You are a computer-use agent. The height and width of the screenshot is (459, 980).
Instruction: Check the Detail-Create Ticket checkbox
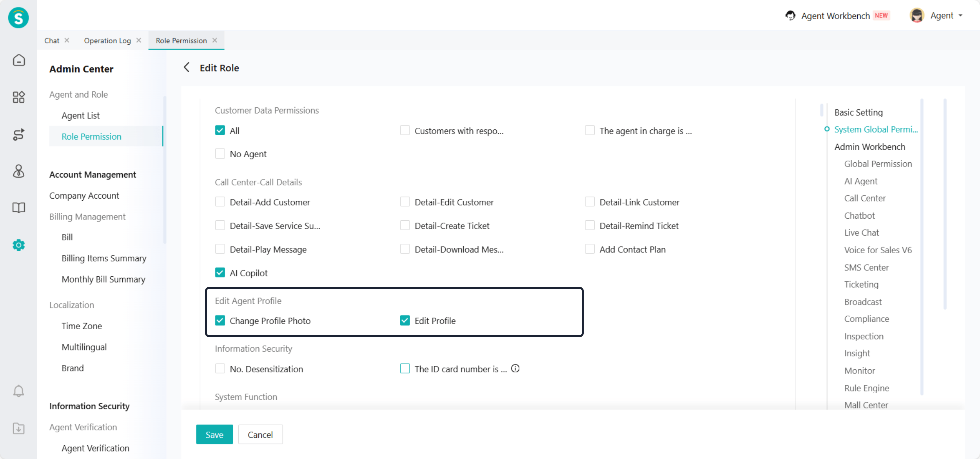click(x=405, y=226)
